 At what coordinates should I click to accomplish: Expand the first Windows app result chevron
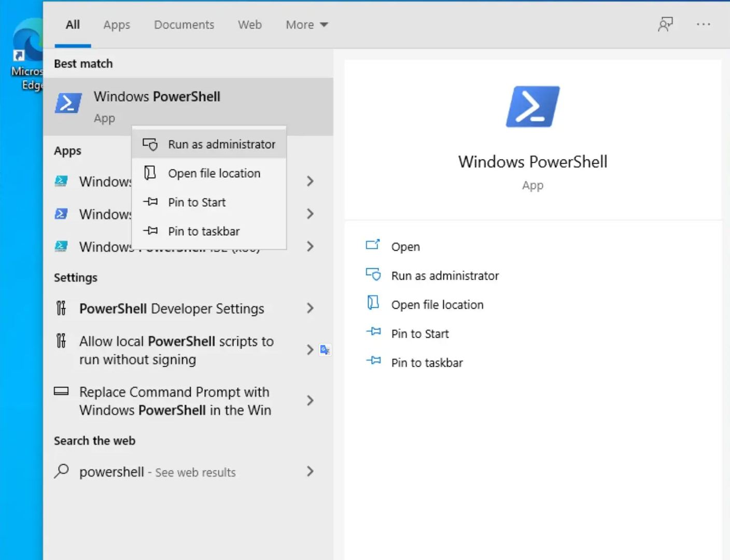point(310,181)
